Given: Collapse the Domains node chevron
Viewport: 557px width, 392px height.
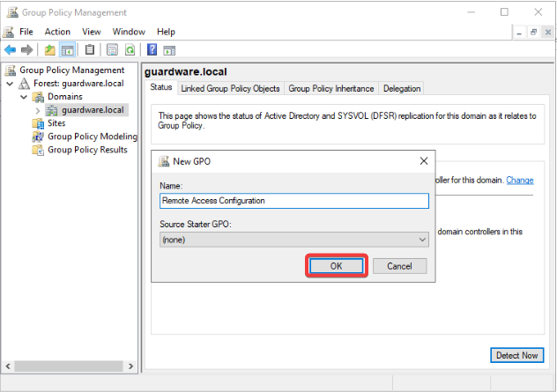Looking at the screenshot, I should pos(24,97).
